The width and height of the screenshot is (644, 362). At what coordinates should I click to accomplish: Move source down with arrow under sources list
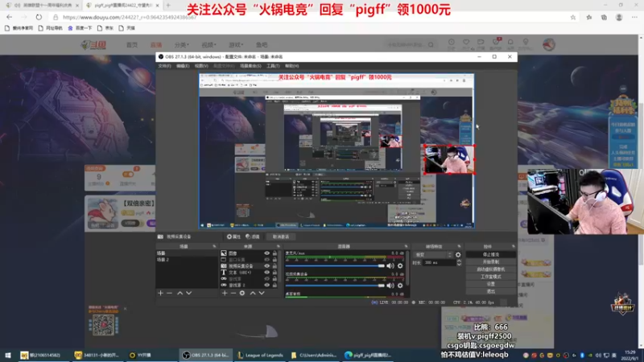coord(262,293)
